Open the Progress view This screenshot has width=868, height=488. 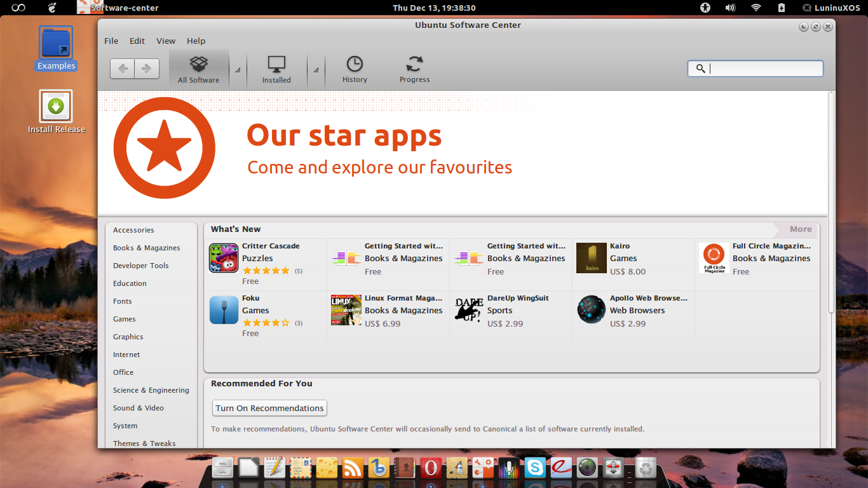coord(414,69)
